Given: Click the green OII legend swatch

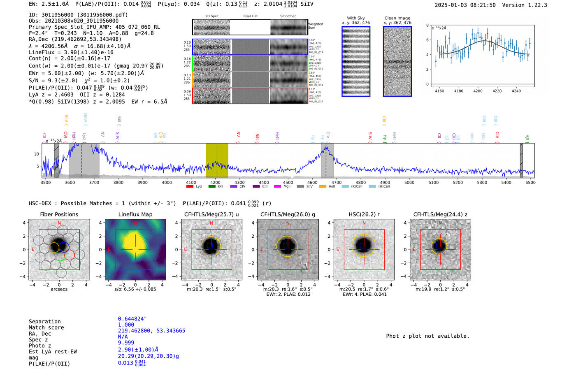Looking at the screenshot, I should (x=212, y=186).
